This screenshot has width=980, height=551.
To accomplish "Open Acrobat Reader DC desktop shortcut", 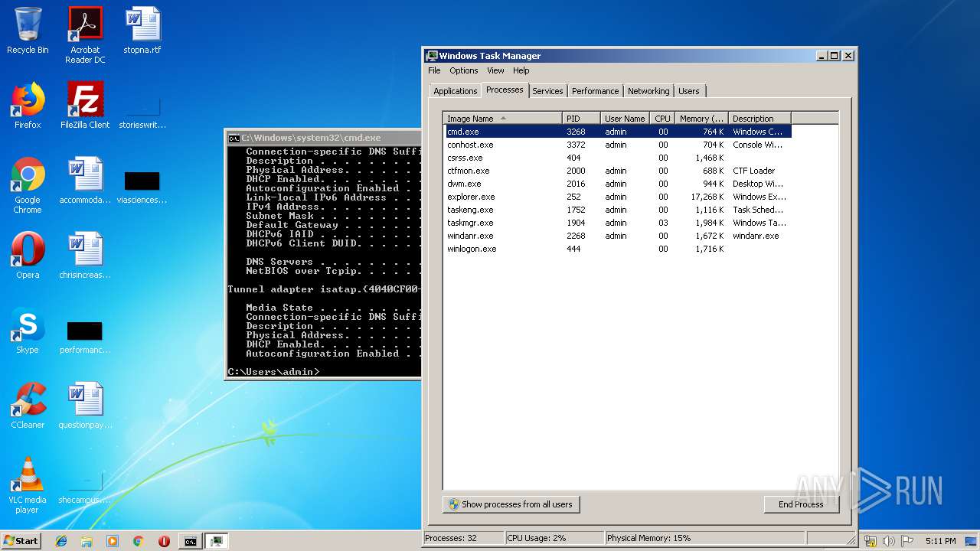I will (x=85, y=35).
